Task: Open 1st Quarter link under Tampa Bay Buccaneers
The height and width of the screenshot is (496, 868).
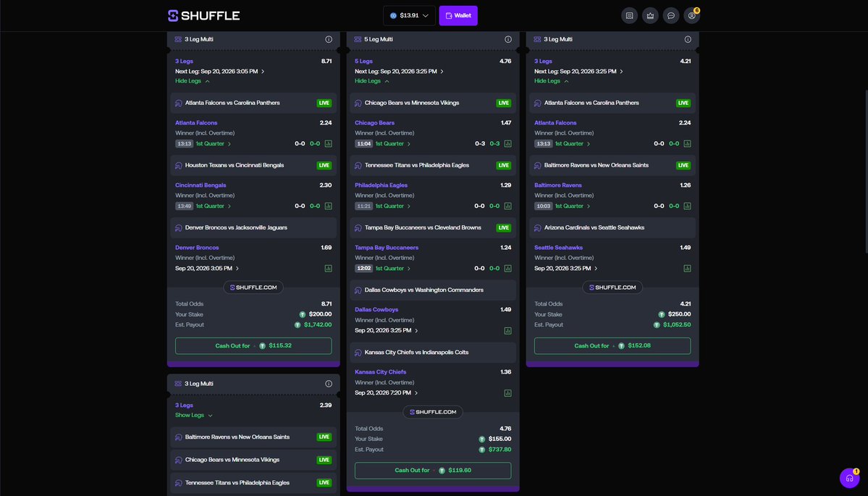Action: pos(392,269)
